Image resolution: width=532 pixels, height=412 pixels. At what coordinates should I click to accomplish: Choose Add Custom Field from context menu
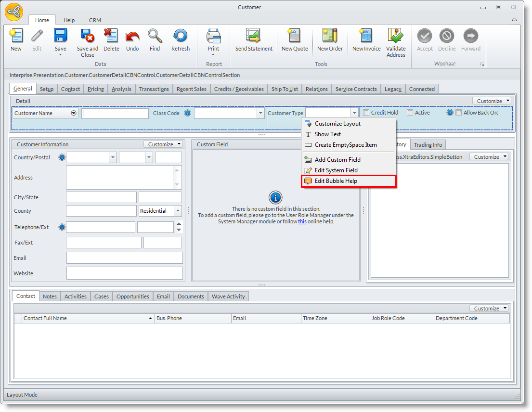(337, 160)
